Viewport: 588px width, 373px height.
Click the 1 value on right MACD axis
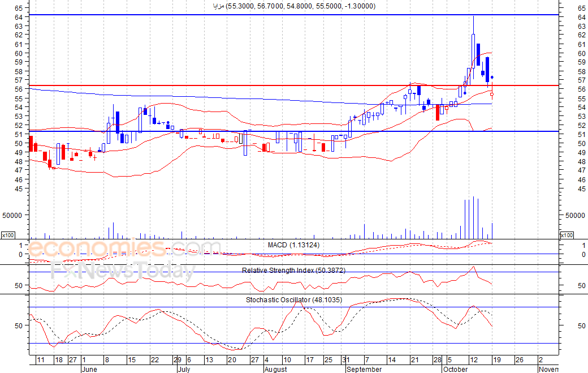(x=583, y=246)
